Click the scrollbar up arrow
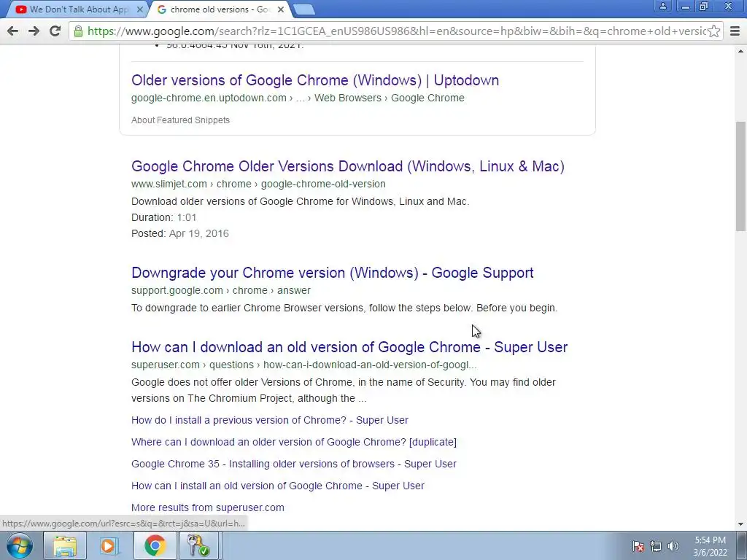 (740, 51)
